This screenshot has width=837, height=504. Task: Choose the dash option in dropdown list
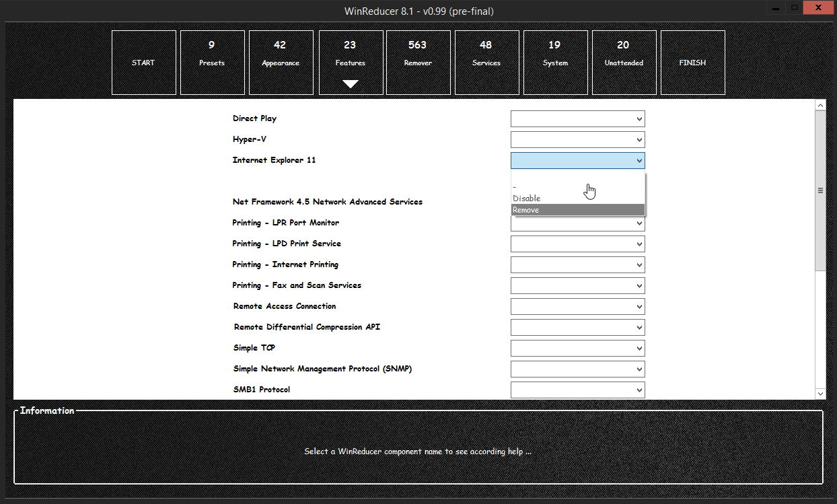[x=577, y=187]
